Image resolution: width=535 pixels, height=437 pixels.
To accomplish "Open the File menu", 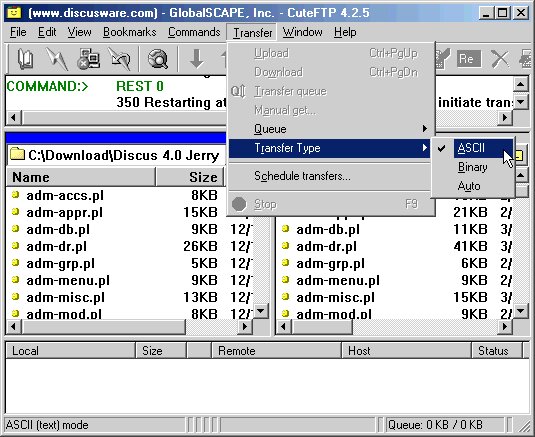I will [x=18, y=32].
